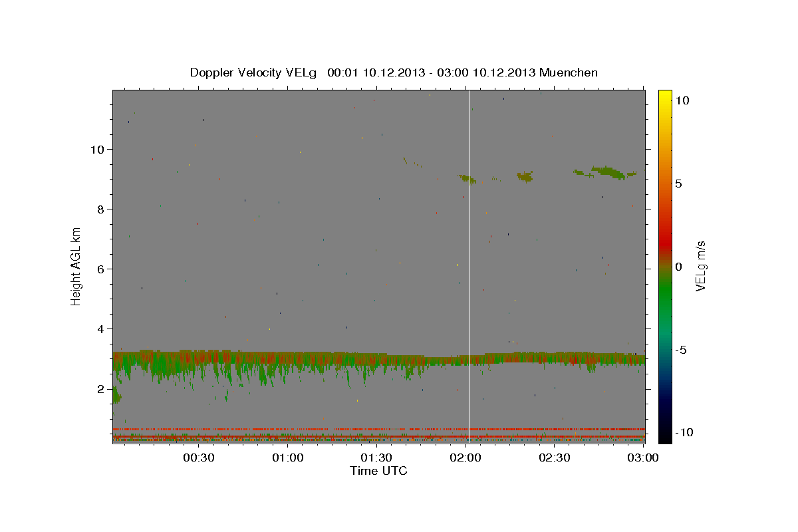Click the small green echo patch near 2 km at plot start
The image size is (798, 532).
(x=116, y=394)
